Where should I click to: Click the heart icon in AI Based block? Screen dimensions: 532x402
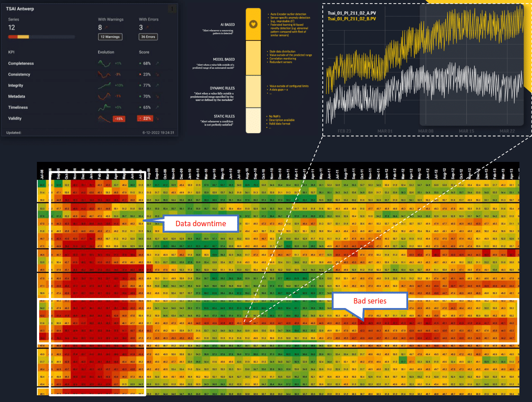tap(253, 24)
